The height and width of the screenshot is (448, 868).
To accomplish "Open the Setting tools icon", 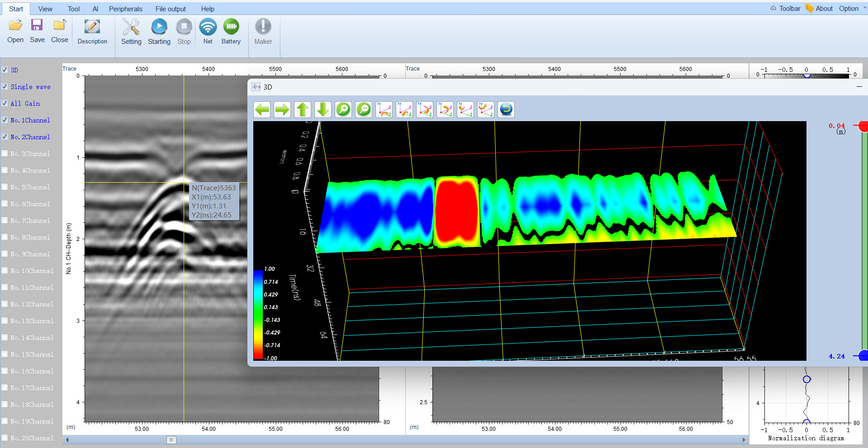I will pyautogui.click(x=131, y=27).
